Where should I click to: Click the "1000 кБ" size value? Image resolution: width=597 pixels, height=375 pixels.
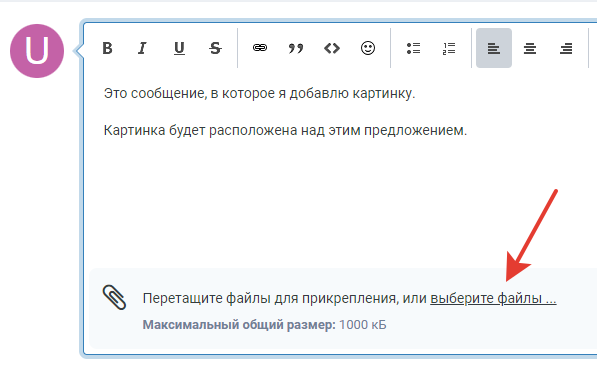coord(362,325)
